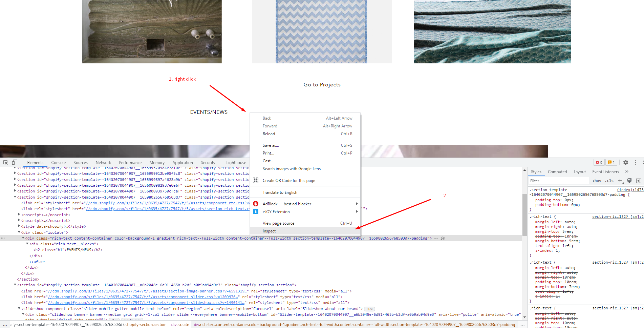Collapse the slideshow-component node
The width and height of the screenshot is (644, 328).
point(19,309)
